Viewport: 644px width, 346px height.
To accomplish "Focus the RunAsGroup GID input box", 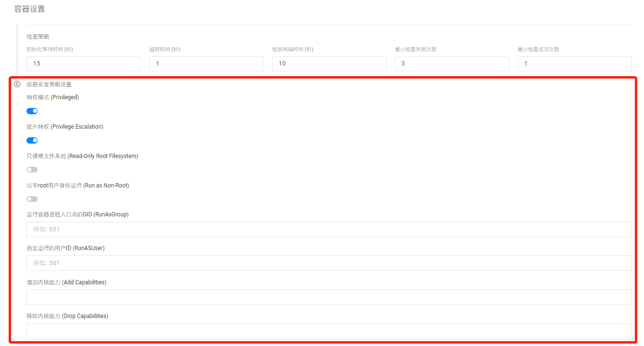I will tap(329, 229).
